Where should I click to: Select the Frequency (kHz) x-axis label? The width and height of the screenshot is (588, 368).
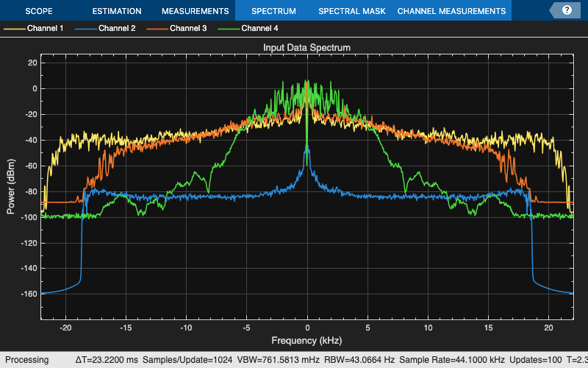coord(307,341)
